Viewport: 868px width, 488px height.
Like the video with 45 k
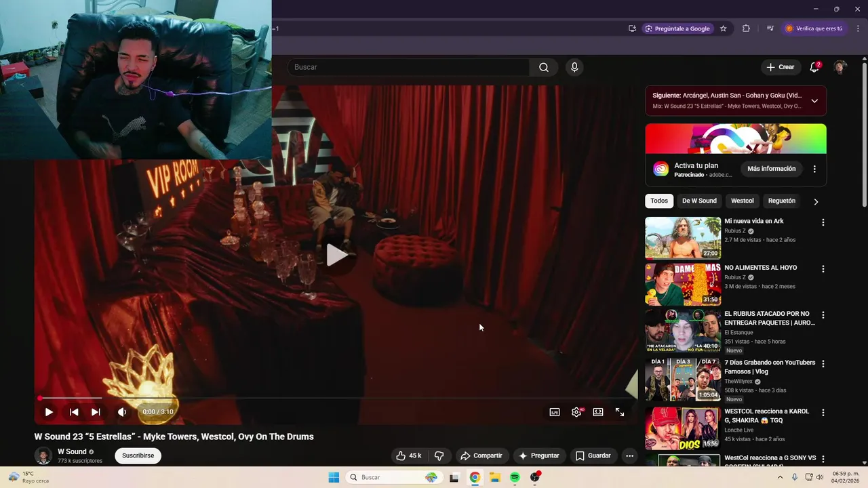click(x=409, y=455)
